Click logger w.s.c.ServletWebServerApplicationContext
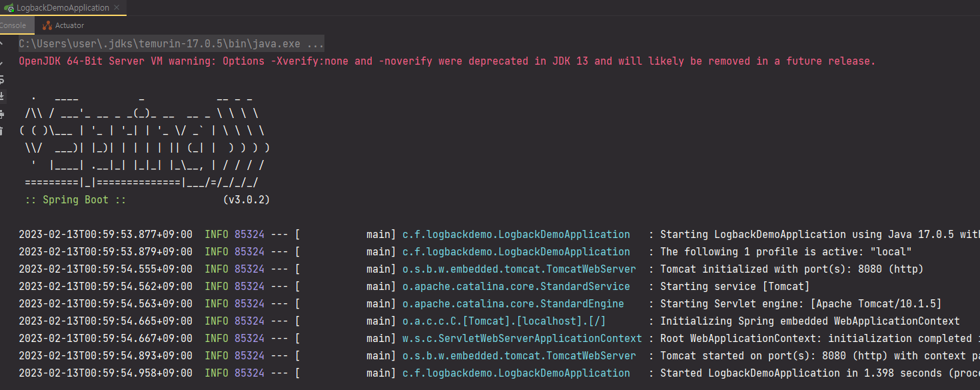 click(x=522, y=339)
